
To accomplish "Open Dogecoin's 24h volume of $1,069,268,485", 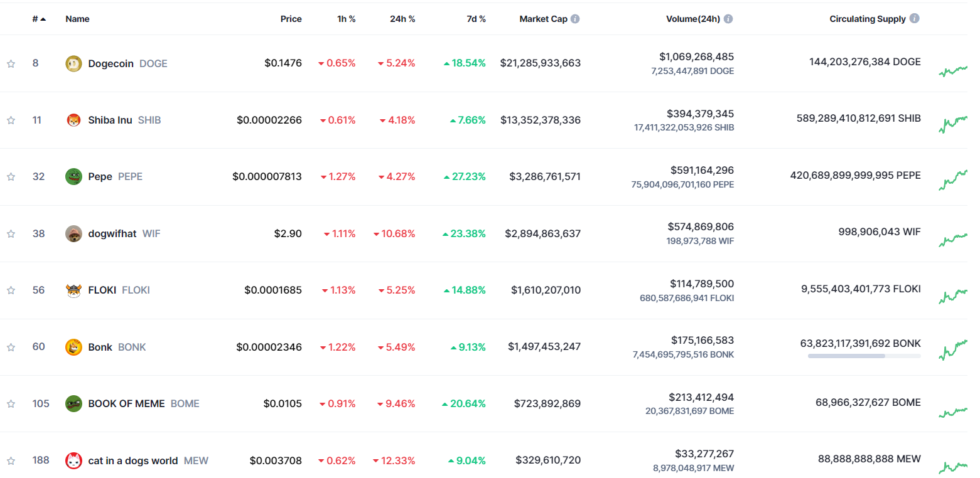I will click(696, 56).
